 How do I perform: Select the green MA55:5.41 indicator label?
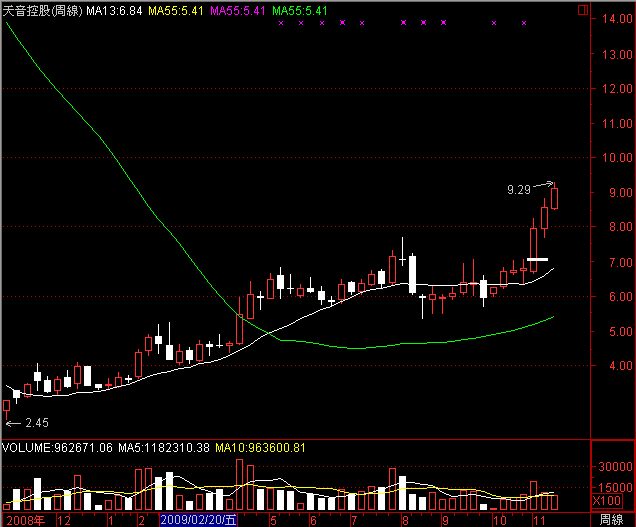pyautogui.click(x=300, y=11)
